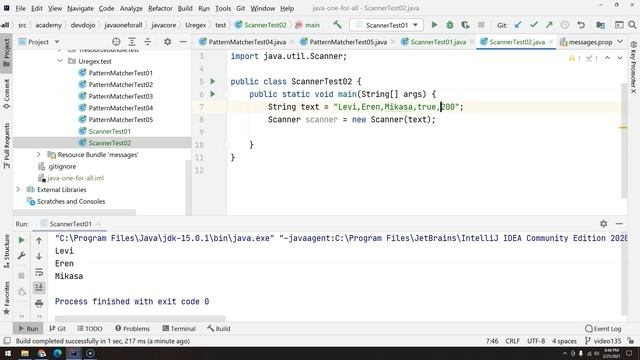
Task: Click run gutter icon beside main method
Action: (213, 94)
